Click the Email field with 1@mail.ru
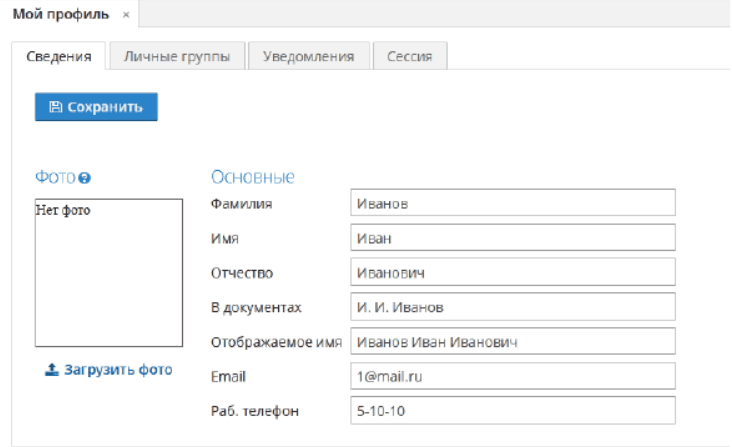The image size is (732, 447). click(x=513, y=376)
